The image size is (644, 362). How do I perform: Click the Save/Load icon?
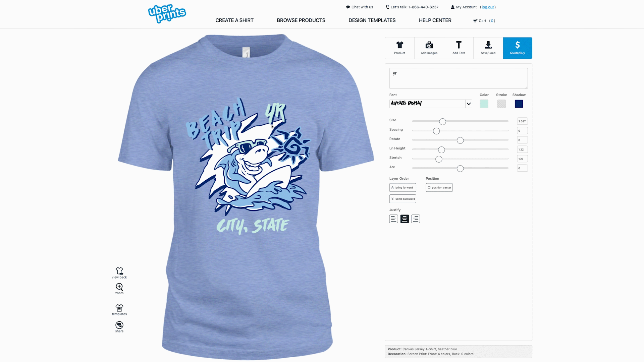click(x=488, y=48)
